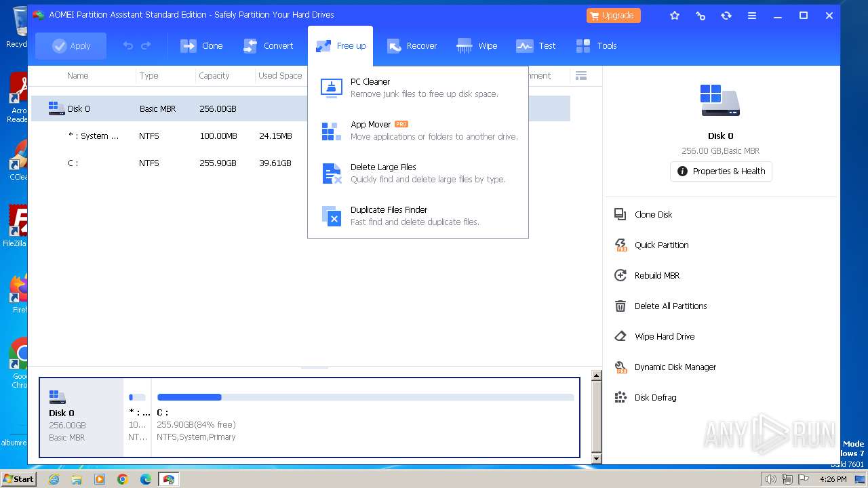Viewport: 868px width, 488px height.
Task: Collapse the Free up toolbar menu
Action: pyautogui.click(x=340, y=45)
